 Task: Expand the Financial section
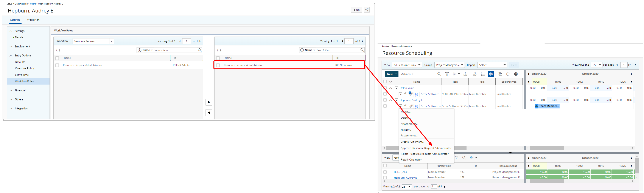(11, 90)
